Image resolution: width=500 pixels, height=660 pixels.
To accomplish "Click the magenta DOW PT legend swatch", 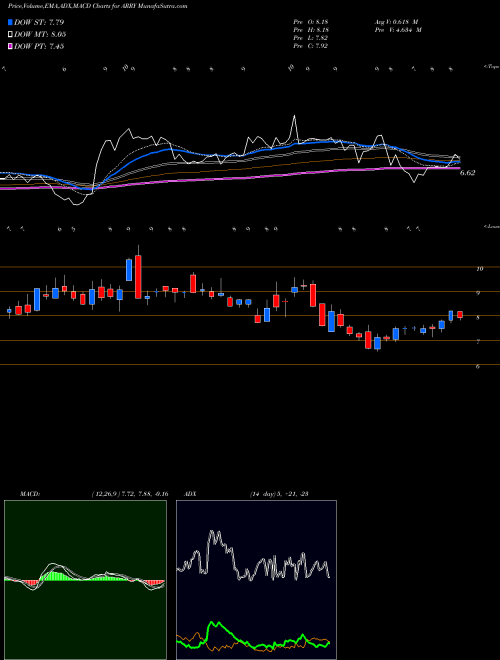I will click(x=11, y=46).
